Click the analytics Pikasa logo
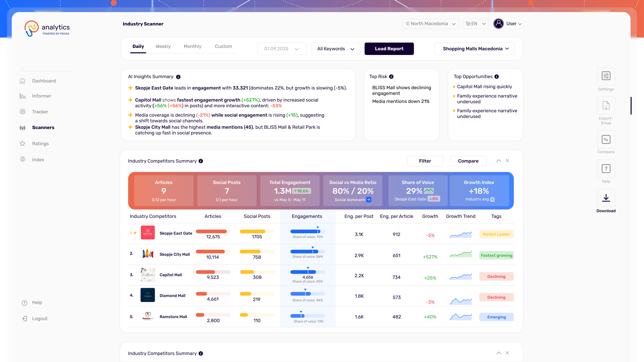The width and height of the screenshot is (644, 362). pos(47,29)
